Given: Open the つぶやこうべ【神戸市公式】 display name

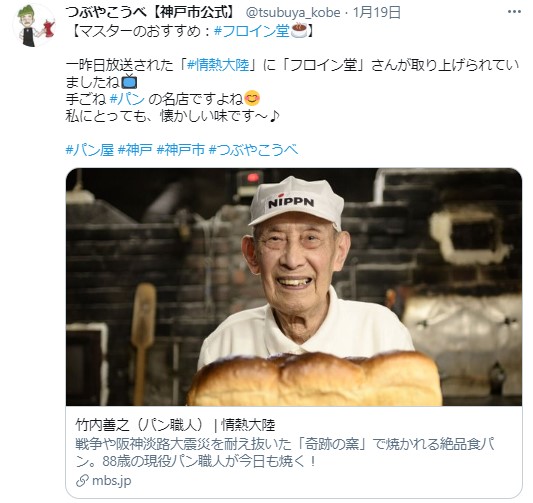Looking at the screenshot, I should point(151,13).
